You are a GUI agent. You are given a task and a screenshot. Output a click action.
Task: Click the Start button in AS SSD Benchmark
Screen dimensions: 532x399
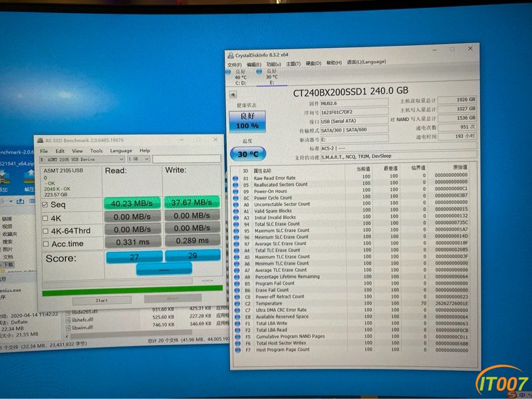click(x=102, y=301)
